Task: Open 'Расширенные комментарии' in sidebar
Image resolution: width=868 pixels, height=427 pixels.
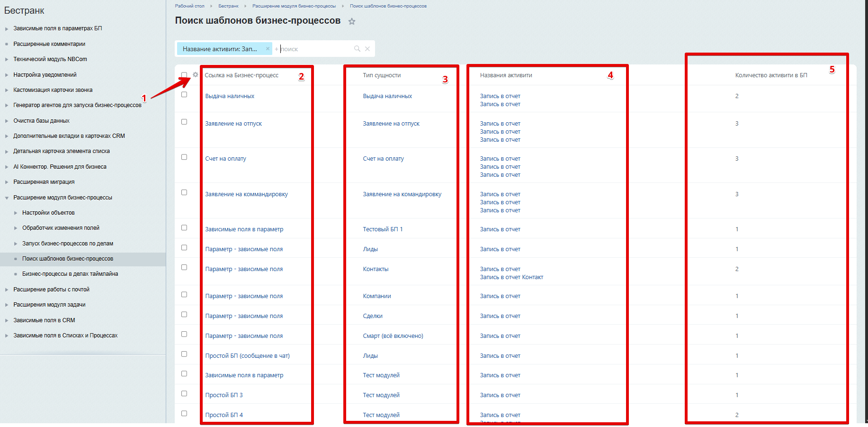Action: pyautogui.click(x=49, y=44)
